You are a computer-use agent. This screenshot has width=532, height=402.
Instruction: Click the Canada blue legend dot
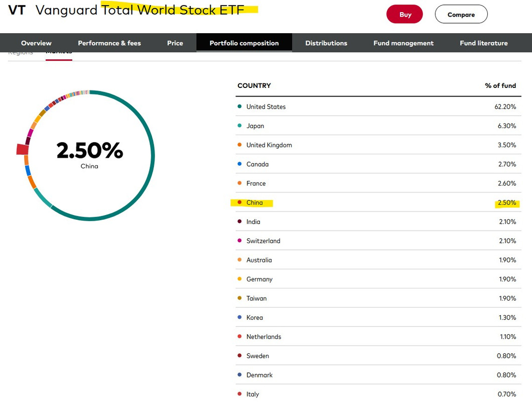(239, 164)
